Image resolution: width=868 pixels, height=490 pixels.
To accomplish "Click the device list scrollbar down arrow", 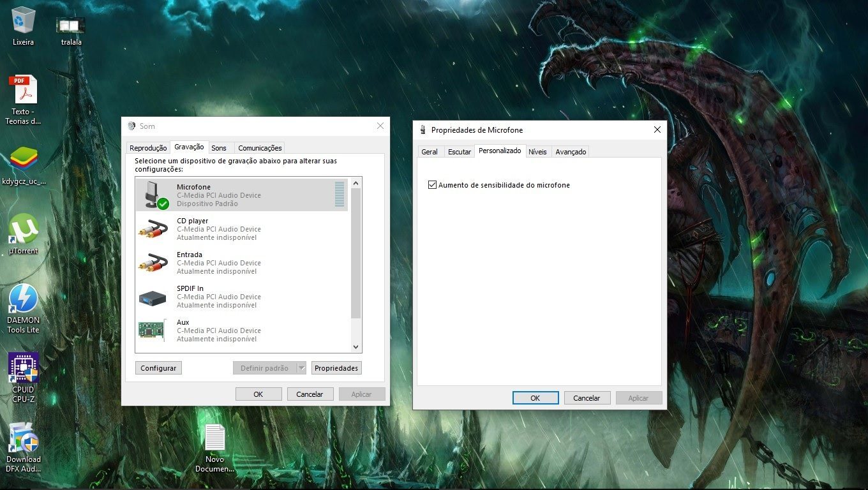I will click(356, 347).
